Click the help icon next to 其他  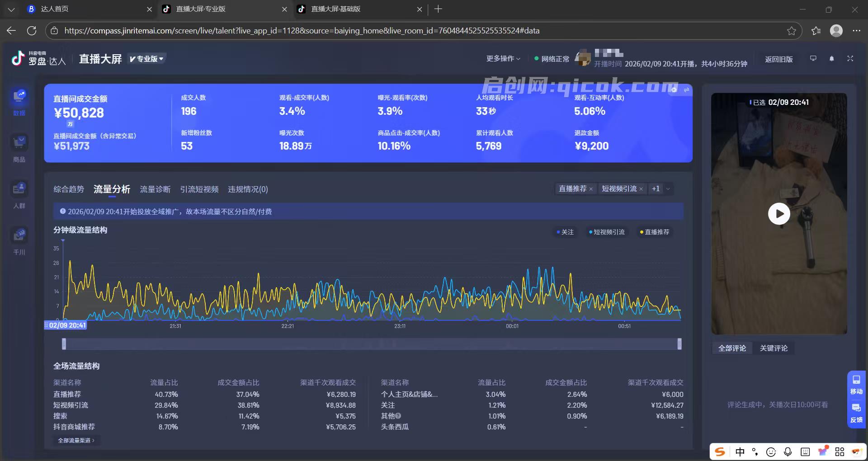pos(398,416)
